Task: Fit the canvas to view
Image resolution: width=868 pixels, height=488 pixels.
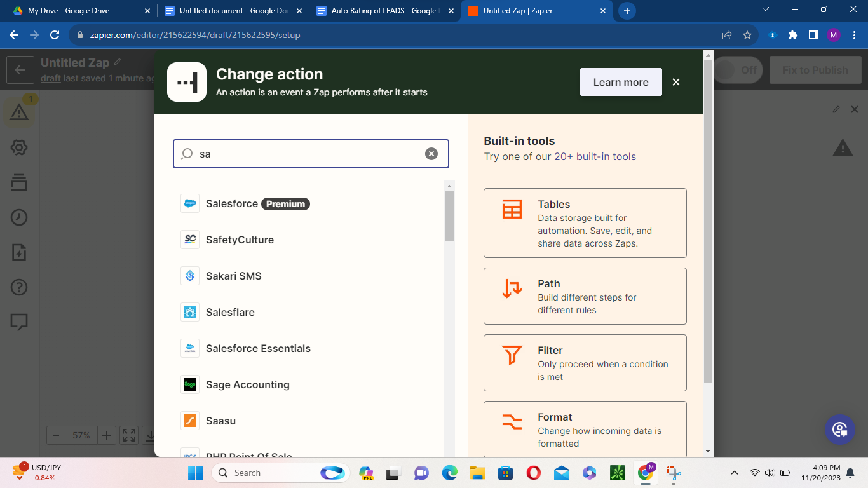Action: click(x=129, y=435)
